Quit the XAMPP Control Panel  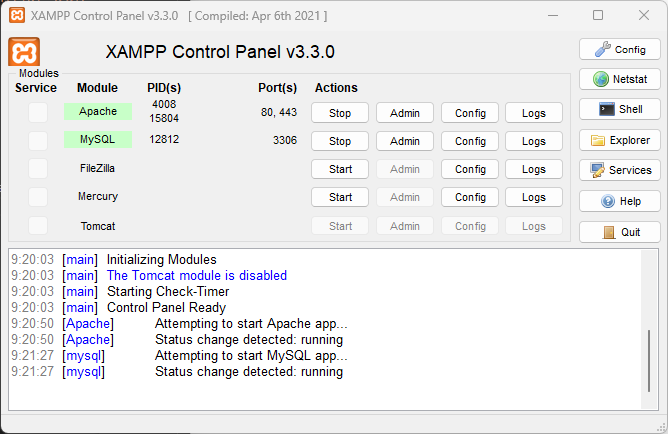(619, 232)
